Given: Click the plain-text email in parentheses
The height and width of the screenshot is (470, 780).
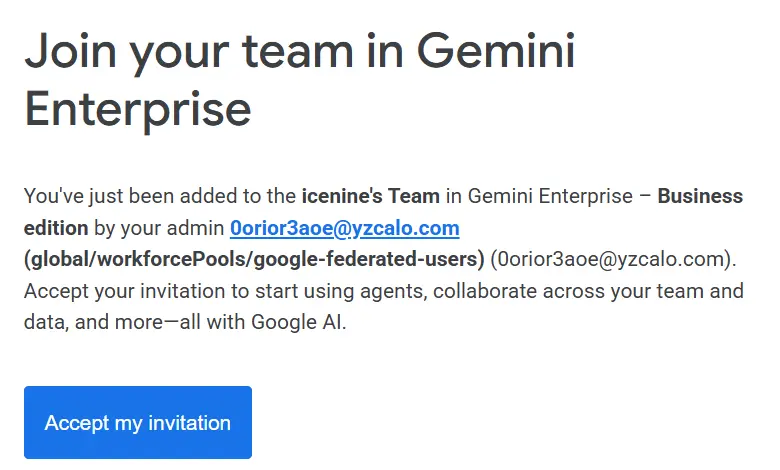Looking at the screenshot, I should 613,259.
